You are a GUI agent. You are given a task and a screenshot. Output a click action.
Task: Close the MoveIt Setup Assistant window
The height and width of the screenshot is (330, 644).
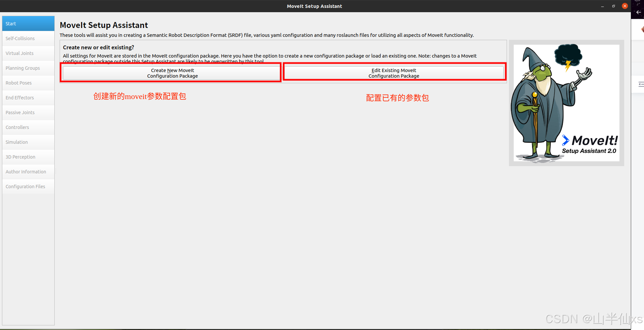[x=625, y=6]
